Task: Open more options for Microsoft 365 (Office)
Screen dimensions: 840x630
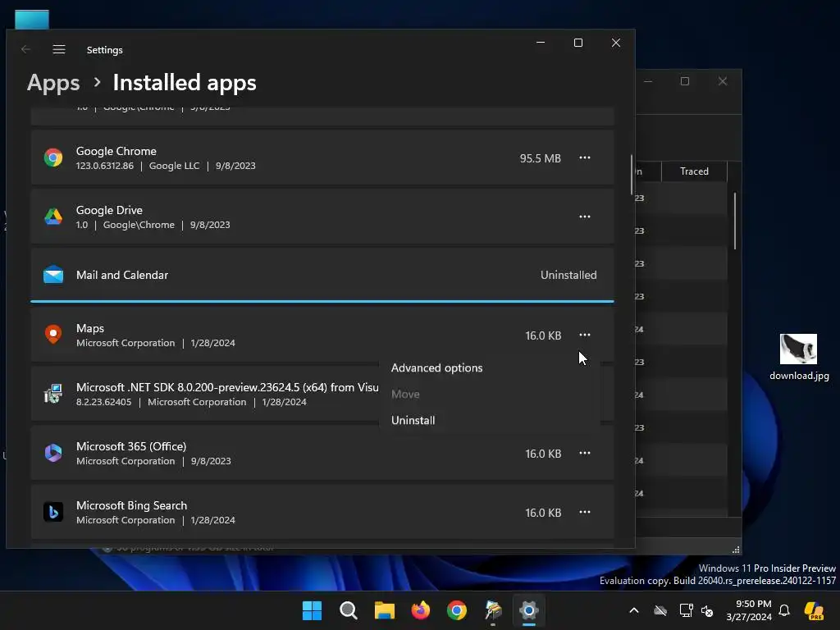Action: point(584,453)
